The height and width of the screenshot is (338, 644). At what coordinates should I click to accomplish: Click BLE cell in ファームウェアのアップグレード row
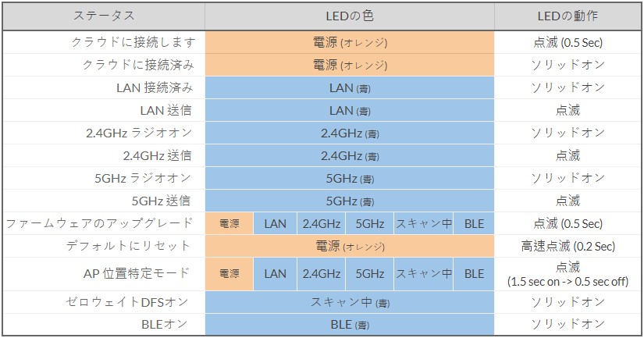pyautogui.click(x=474, y=224)
